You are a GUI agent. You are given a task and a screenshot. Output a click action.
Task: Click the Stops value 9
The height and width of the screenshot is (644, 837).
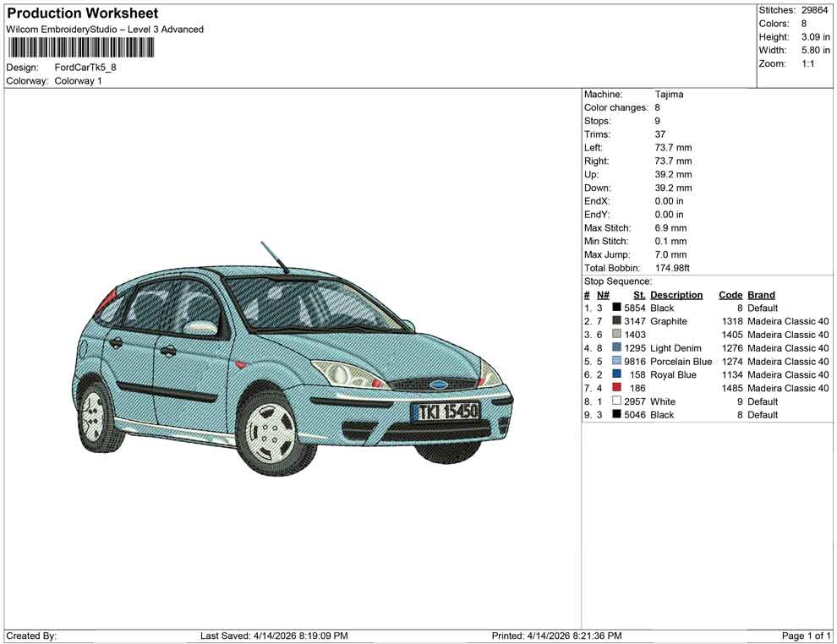pos(658,121)
